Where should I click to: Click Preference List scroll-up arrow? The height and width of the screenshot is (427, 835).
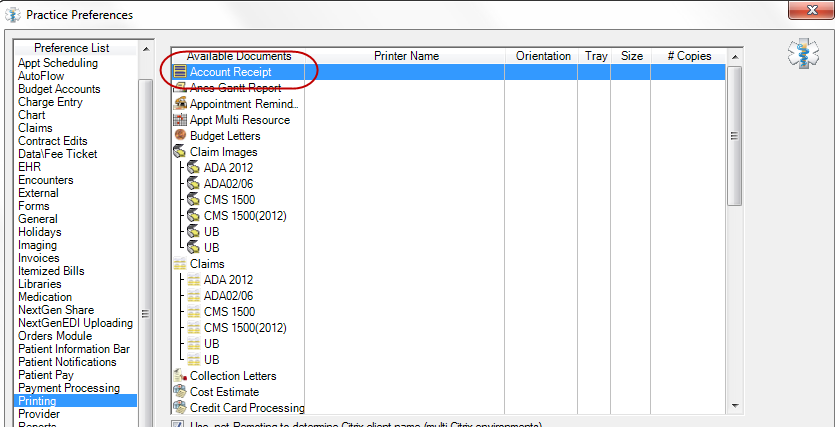146,49
